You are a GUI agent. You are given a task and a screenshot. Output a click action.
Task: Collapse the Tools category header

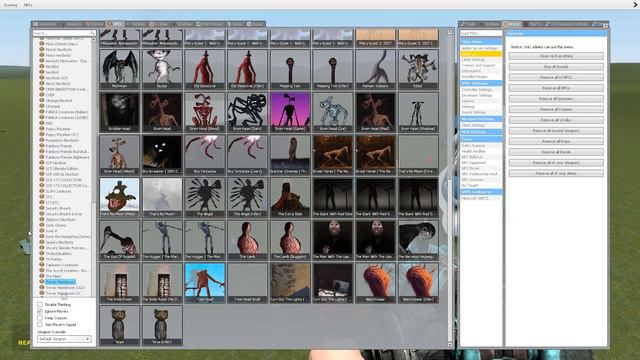(x=481, y=139)
